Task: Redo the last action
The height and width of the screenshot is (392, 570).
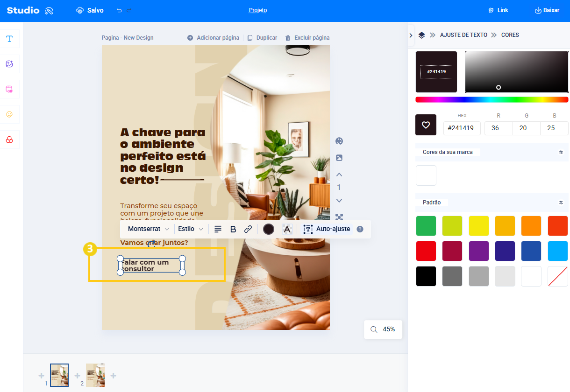Action: pos(129,10)
